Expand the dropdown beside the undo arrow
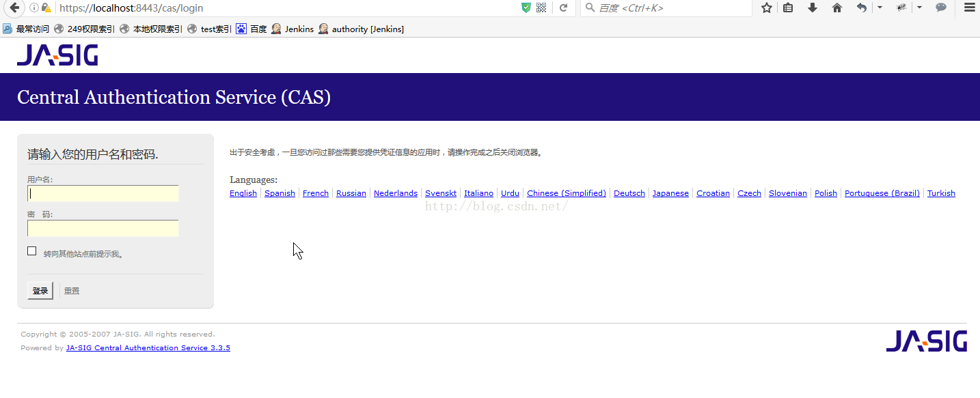980x398 pixels. [x=880, y=8]
